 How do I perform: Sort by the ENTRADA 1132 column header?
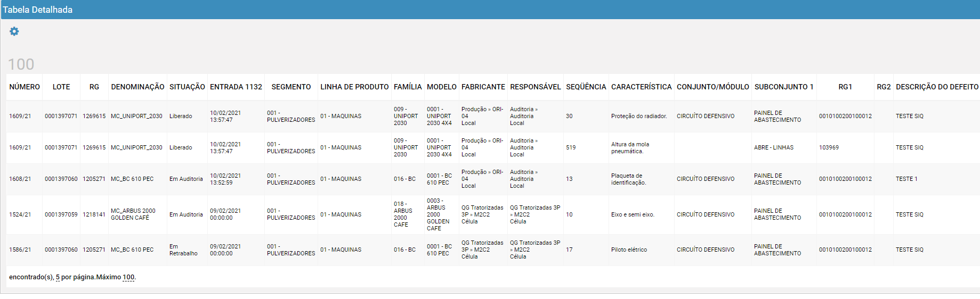tap(236, 87)
